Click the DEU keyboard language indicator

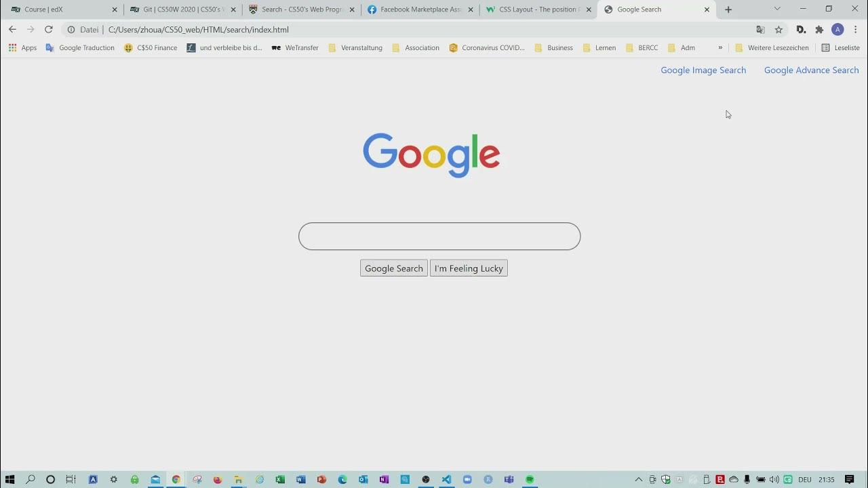tap(805, 479)
